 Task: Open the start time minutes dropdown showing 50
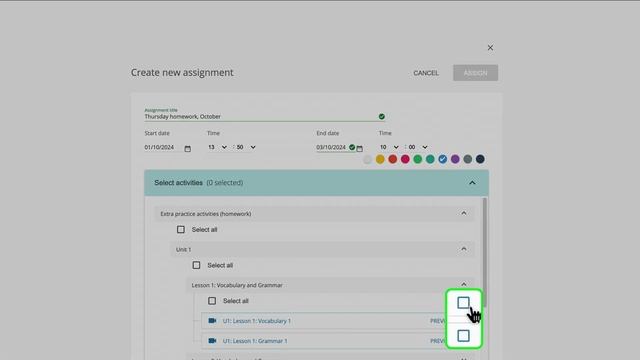click(246, 147)
